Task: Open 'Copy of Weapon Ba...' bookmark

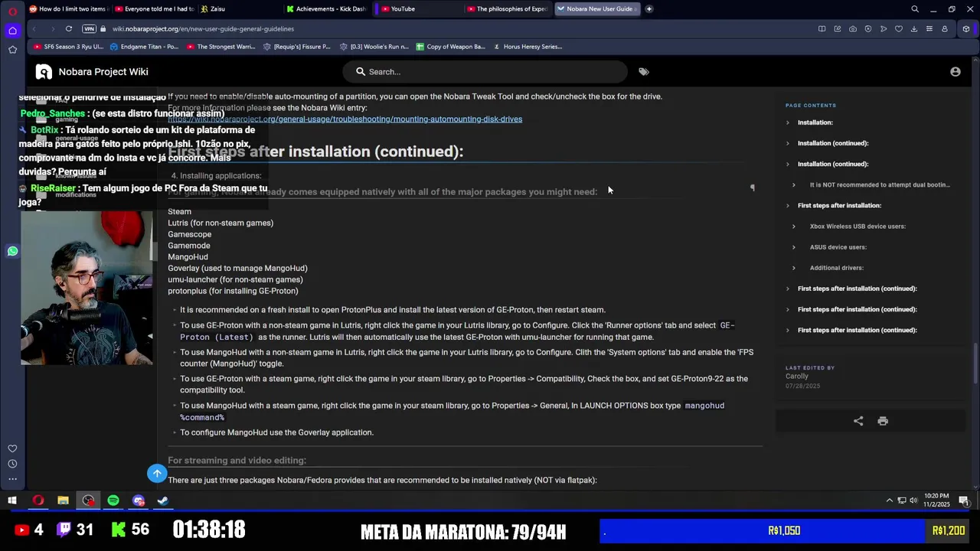Action: pyautogui.click(x=451, y=47)
